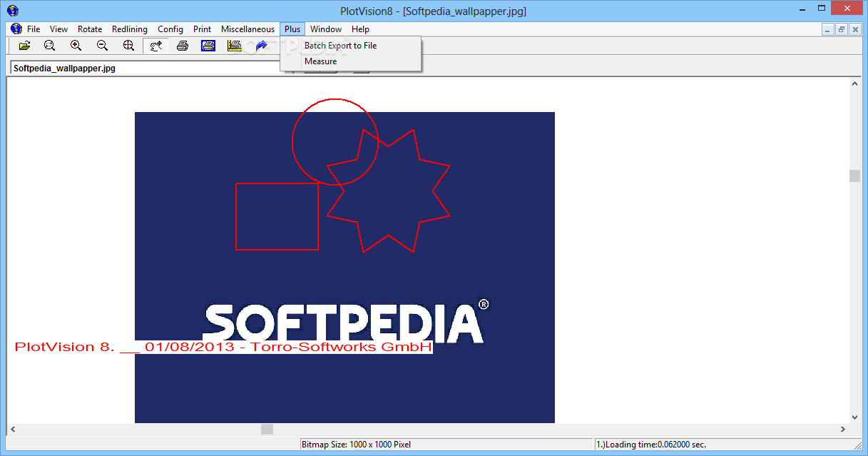Choose Batch Export to File
This screenshot has height=456, width=868.
point(351,46)
